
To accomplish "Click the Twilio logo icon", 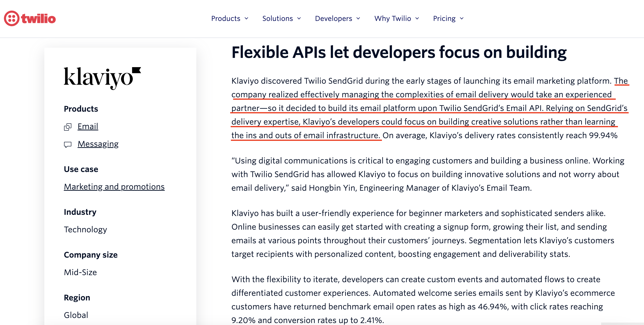I will point(11,18).
